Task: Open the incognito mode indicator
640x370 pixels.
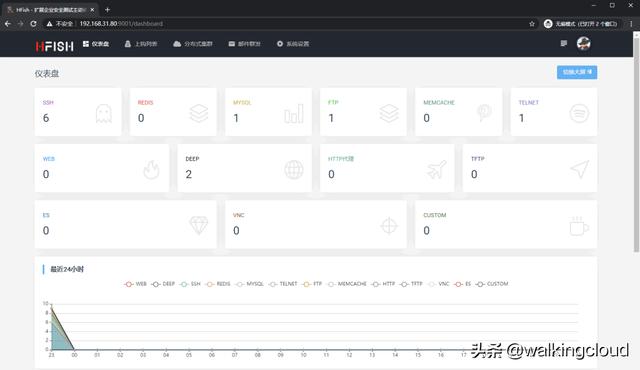Action: [581, 24]
